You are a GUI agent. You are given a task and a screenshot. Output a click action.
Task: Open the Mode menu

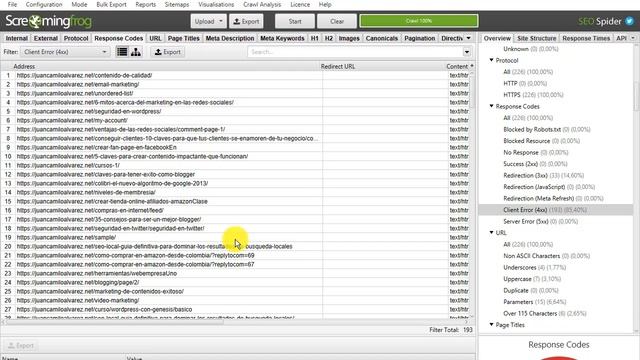click(79, 4)
